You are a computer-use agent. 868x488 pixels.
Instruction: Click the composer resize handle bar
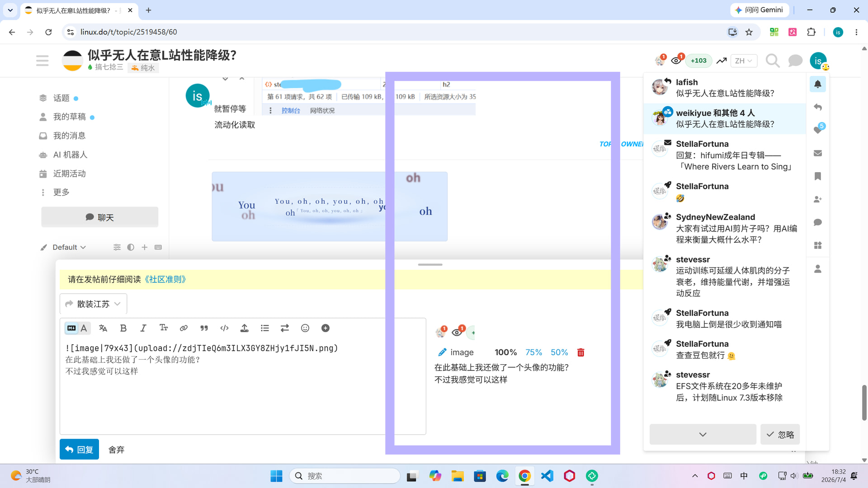[x=430, y=265]
